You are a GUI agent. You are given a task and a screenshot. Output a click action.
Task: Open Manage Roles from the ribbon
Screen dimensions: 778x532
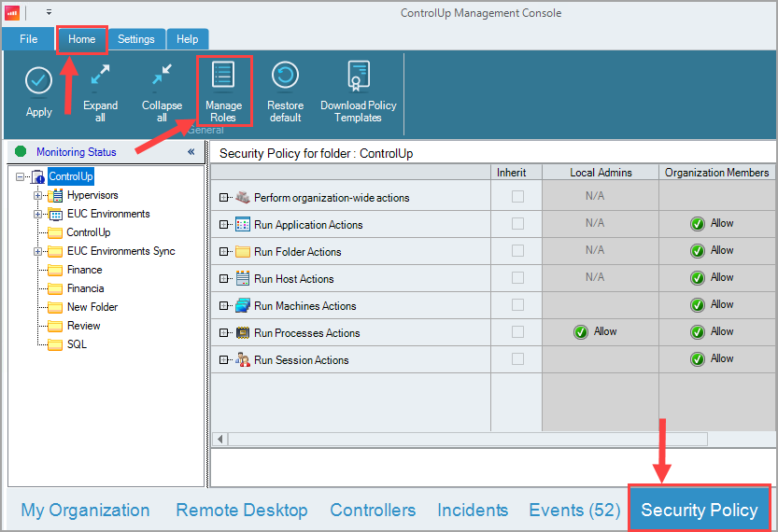[223, 91]
